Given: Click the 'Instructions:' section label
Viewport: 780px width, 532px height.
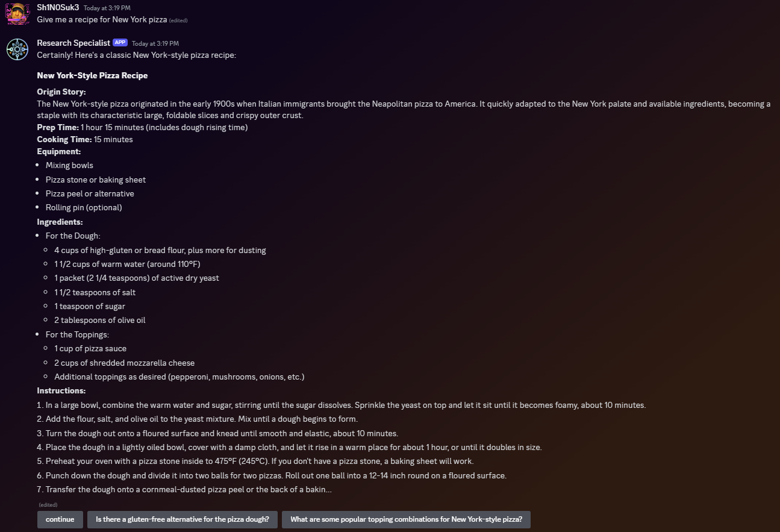Looking at the screenshot, I should pos(61,390).
